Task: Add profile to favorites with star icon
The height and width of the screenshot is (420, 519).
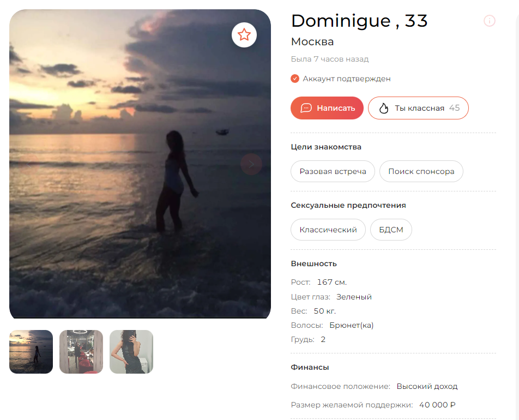Action: click(244, 35)
